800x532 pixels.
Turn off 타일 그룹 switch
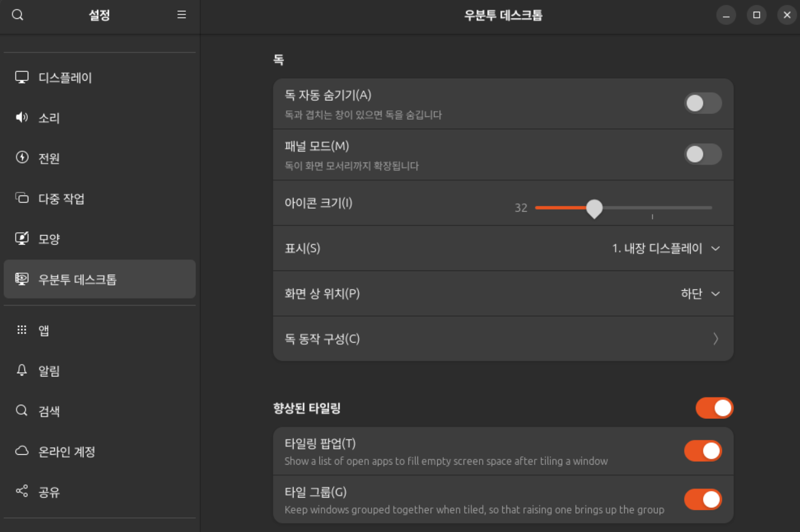(x=702, y=499)
